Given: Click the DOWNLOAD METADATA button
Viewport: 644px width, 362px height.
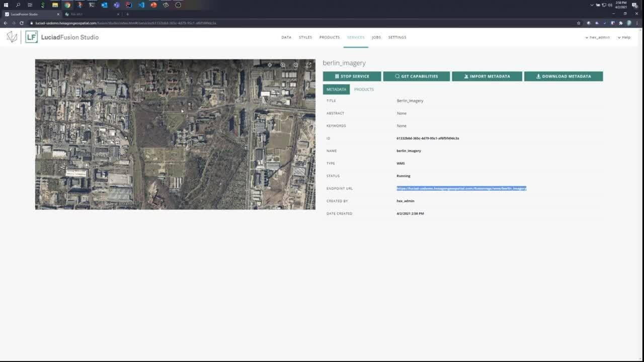Looking at the screenshot, I should [x=563, y=76].
